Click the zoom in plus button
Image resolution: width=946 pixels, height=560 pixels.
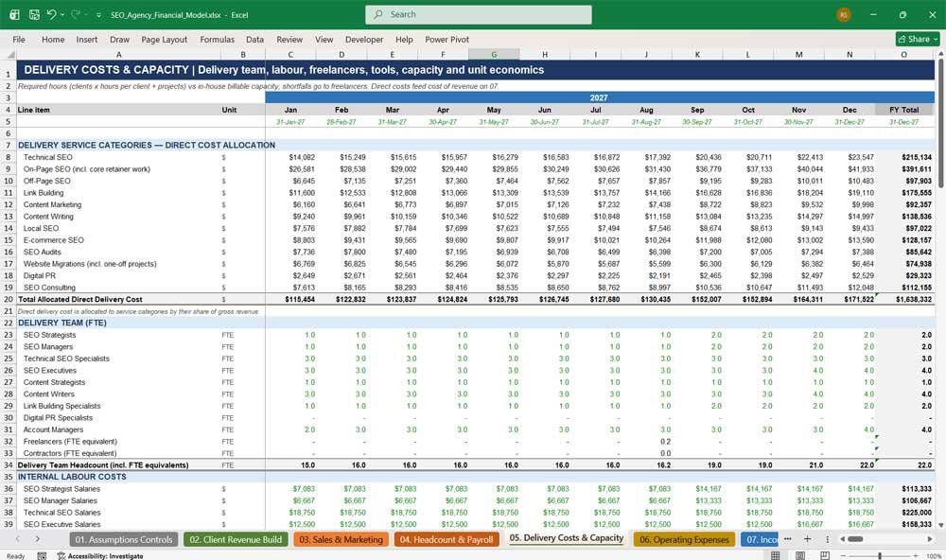pyautogui.click(x=917, y=555)
